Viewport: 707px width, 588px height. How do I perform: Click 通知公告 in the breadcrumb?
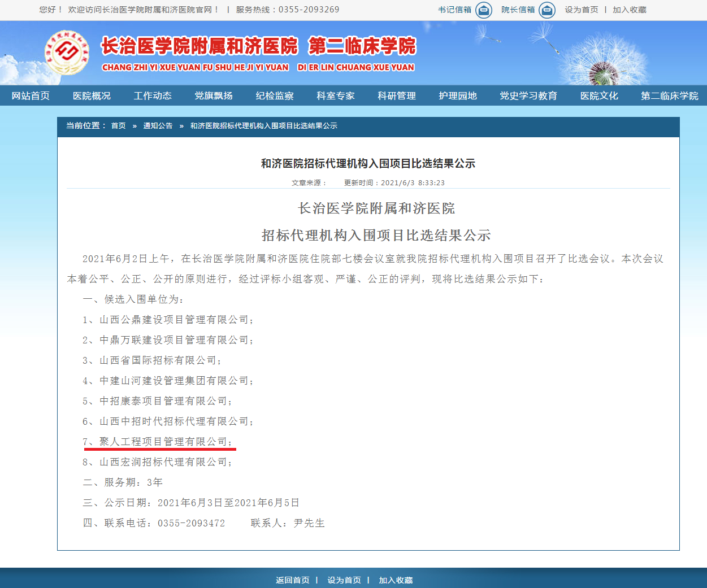pos(158,126)
